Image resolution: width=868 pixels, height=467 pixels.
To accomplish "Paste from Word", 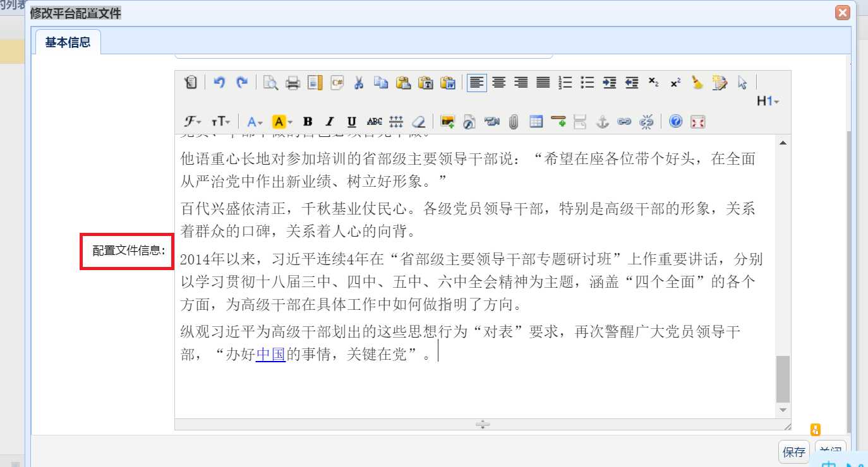I will point(448,83).
